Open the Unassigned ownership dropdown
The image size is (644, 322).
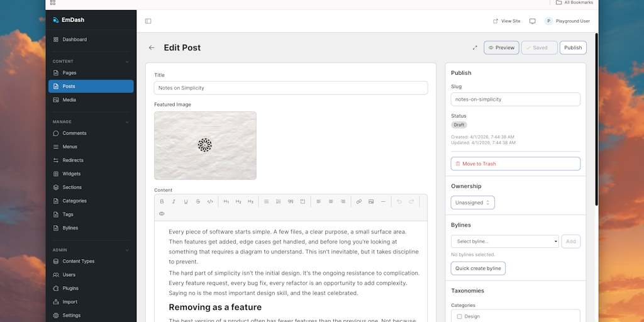coord(473,203)
